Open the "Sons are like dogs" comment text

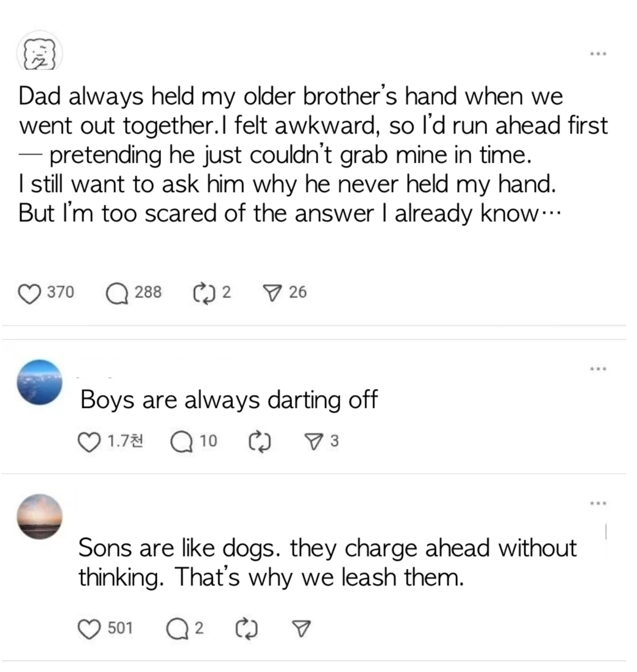327,562
